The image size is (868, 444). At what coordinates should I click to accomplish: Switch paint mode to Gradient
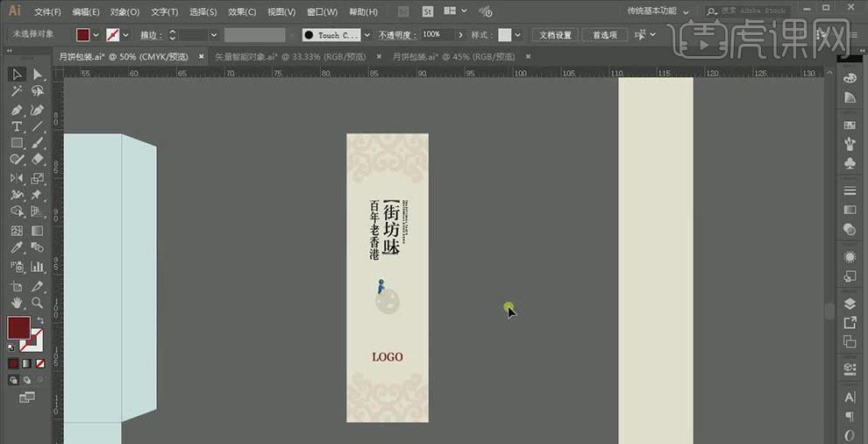tap(26, 363)
